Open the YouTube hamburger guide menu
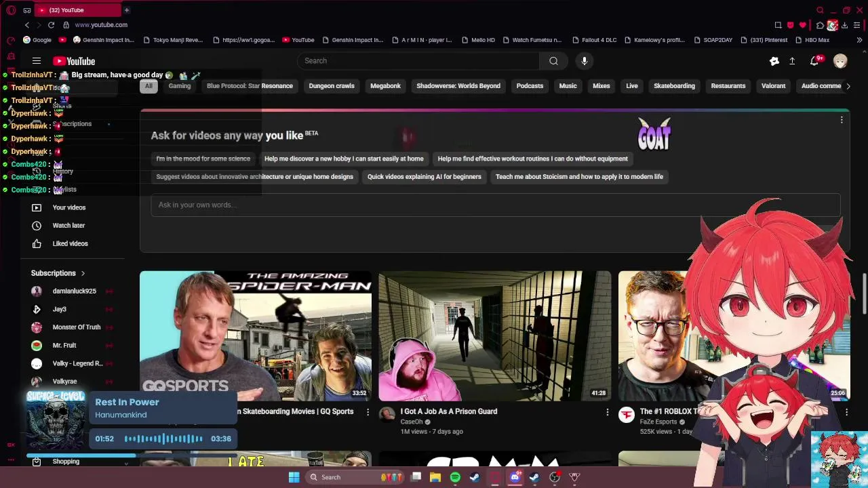868x488 pixels. [37, 61]
